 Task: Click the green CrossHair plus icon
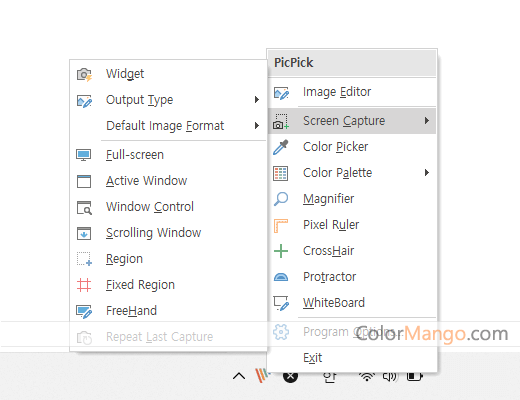(281, 251)
